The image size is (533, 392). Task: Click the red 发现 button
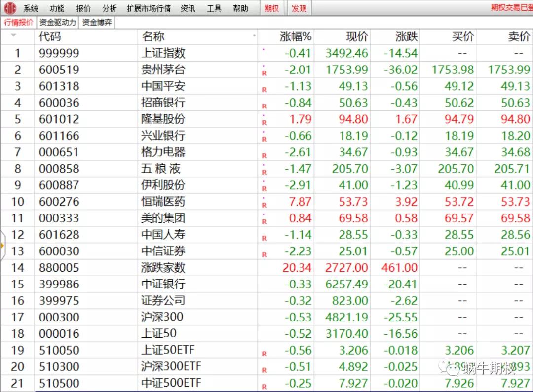(x=299, y=8)
